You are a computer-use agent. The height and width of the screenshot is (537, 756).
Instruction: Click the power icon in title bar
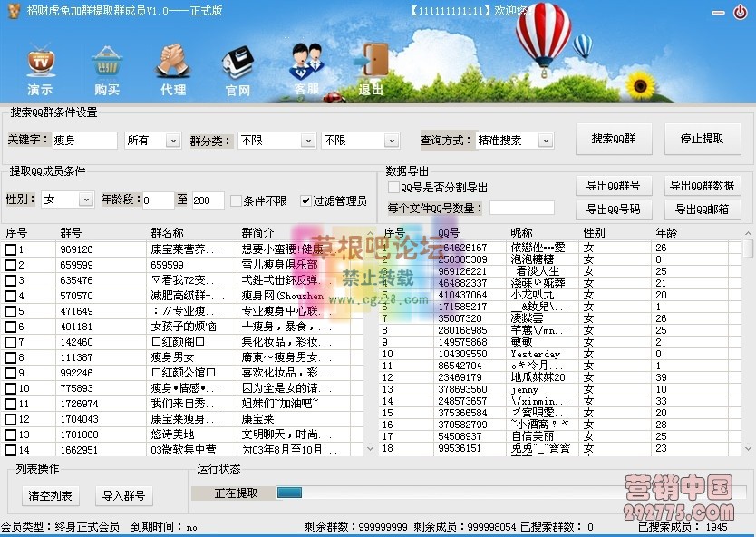click(x=741, y=13)
